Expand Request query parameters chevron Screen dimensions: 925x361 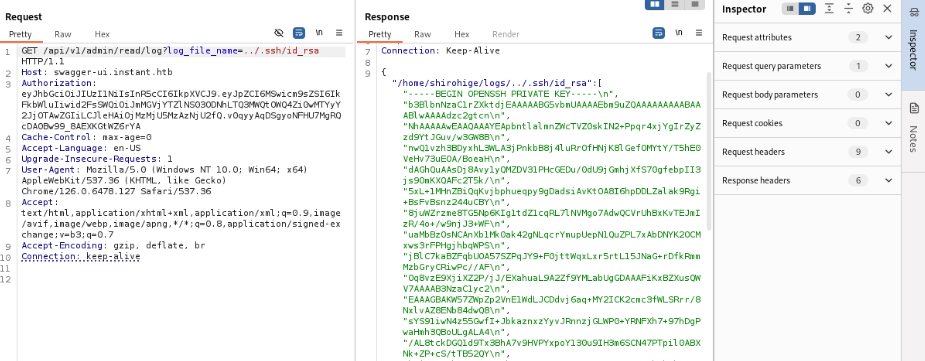click(888, 66)
